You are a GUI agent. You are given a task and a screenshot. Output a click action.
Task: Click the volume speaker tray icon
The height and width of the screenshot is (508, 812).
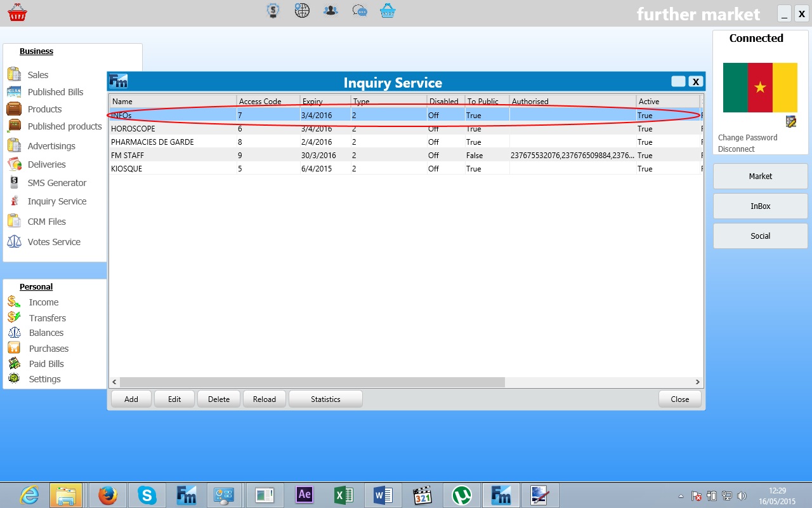coord(742,496)
